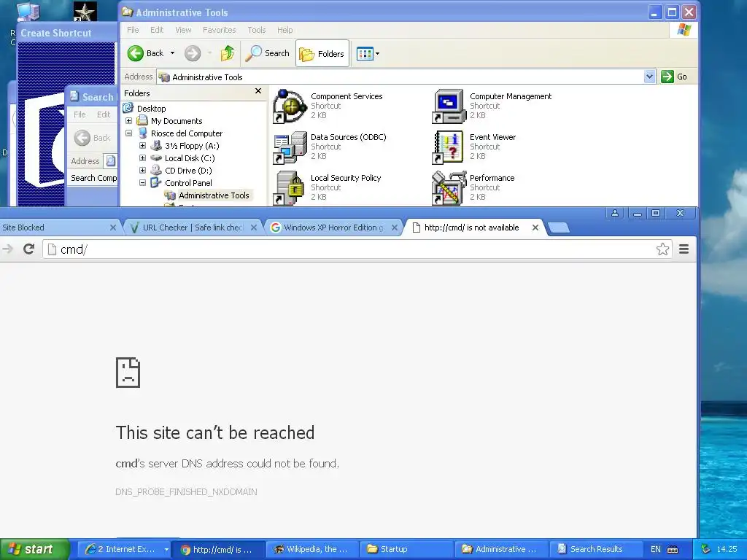Screen dimensions: 747x560
Task: Open the Favorites menu
Action: coord(219,30)
